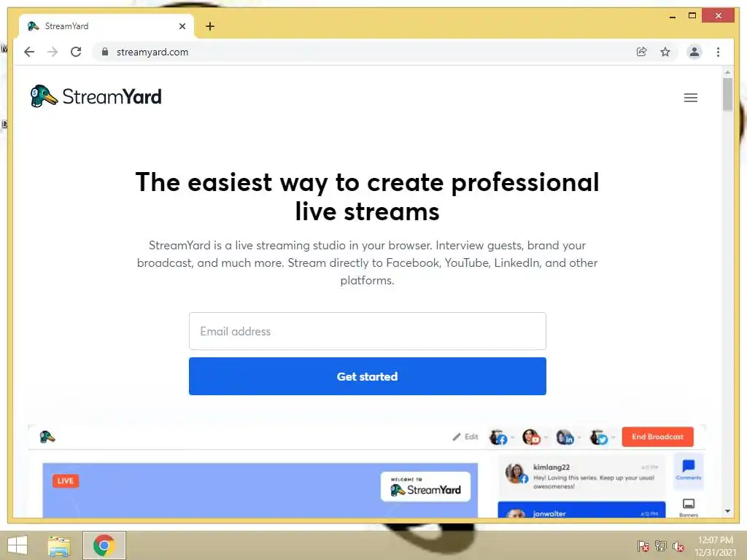Click the page scrollbar down arrow
This screenshot has width=747, height=560.
tap(727, 511)
